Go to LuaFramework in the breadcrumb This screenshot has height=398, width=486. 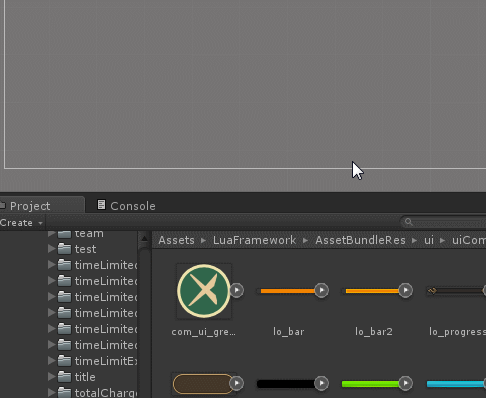(254, 240)
